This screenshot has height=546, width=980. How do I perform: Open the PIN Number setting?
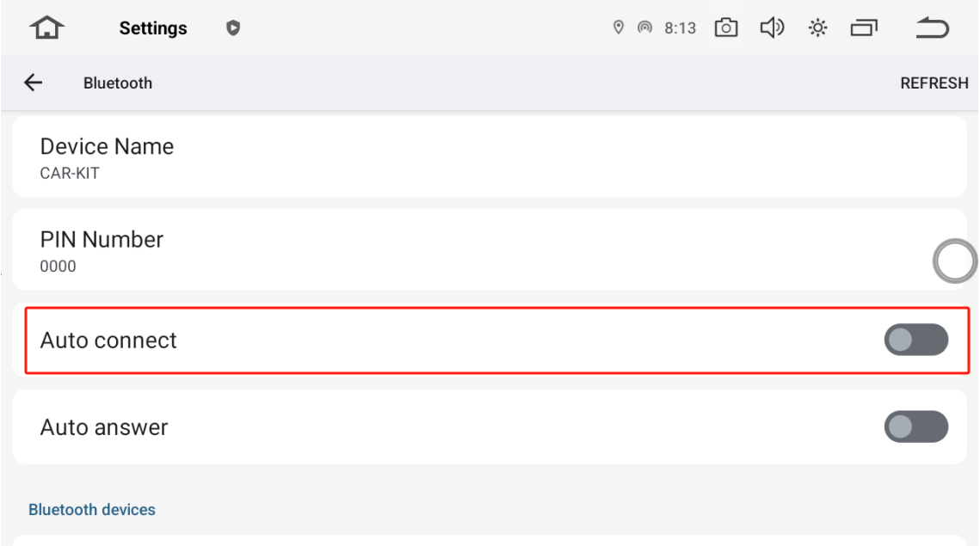[465, 250]
